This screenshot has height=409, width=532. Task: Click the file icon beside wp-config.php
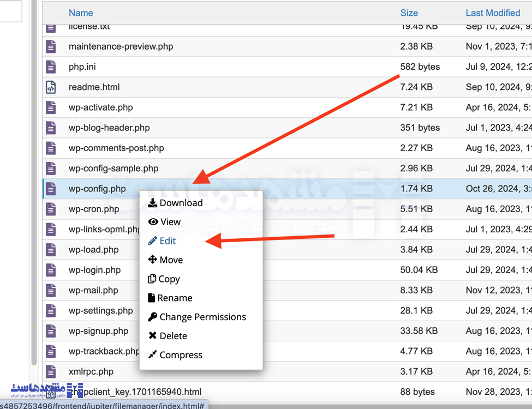pos(51,188)
